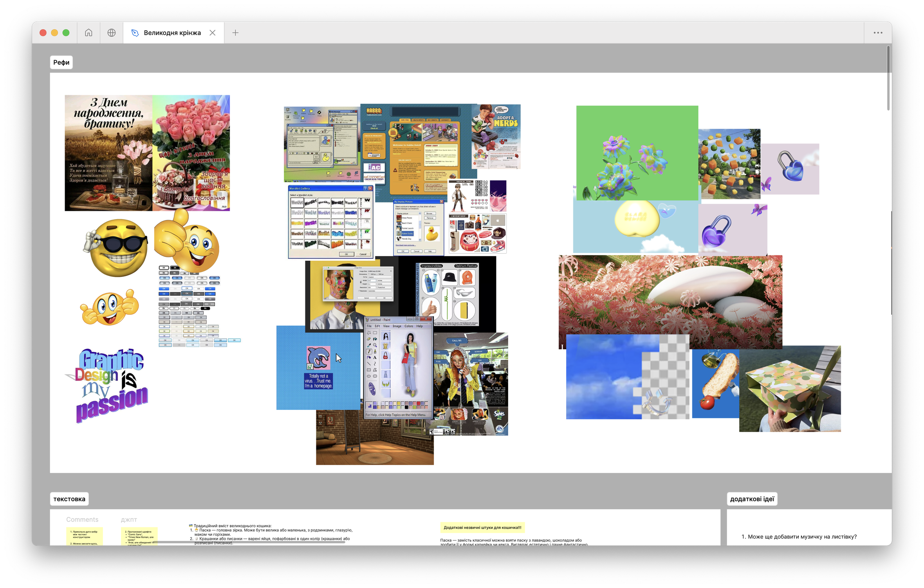924x588 pixels.
Task: Open the three-dots menu in the title bar
Action: [878, 32]
